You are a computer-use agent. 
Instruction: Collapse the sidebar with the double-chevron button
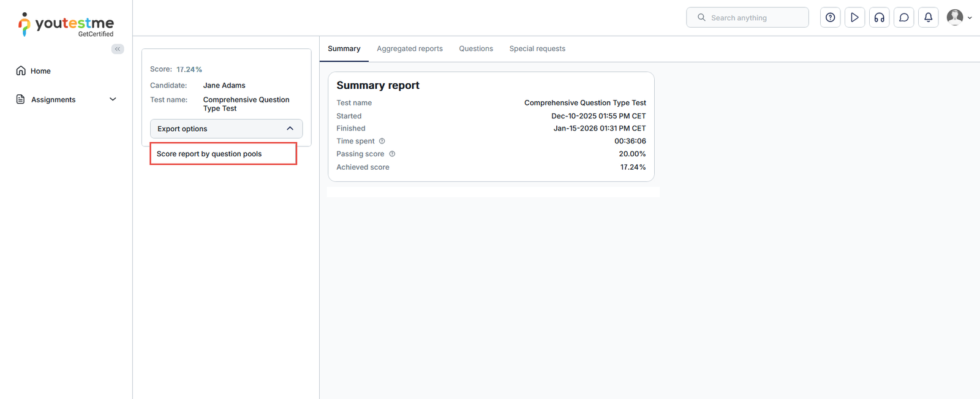[x=118, y=49]
